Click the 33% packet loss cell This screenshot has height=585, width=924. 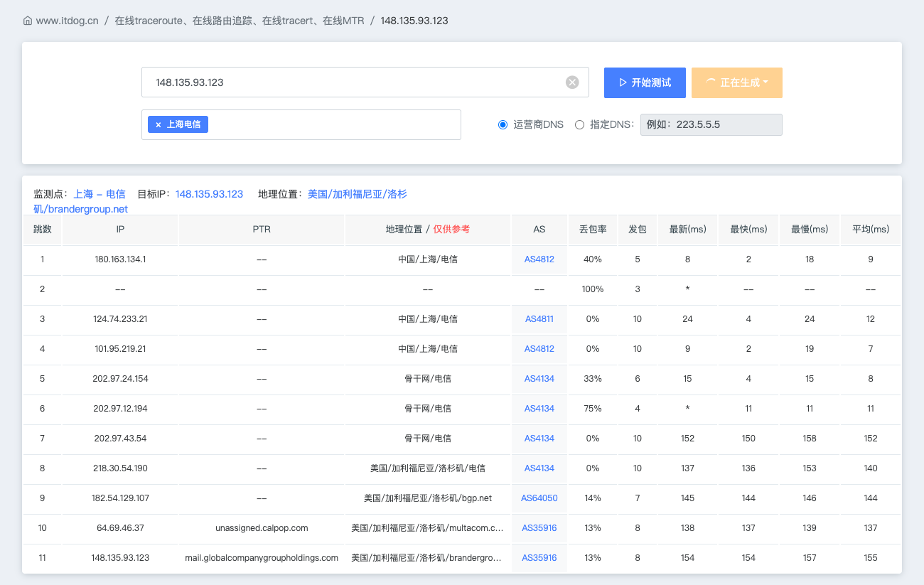click(x=593, y=379)
